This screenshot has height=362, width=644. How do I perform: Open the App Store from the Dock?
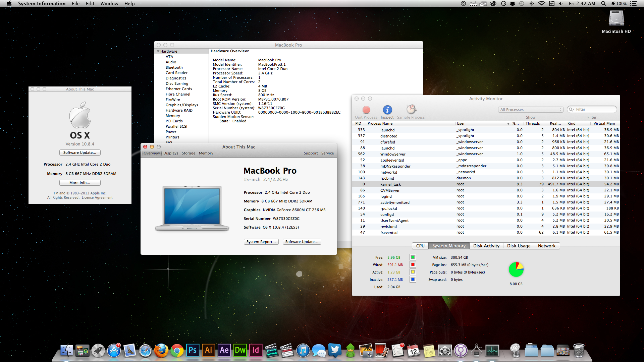(x=114, y=351)
